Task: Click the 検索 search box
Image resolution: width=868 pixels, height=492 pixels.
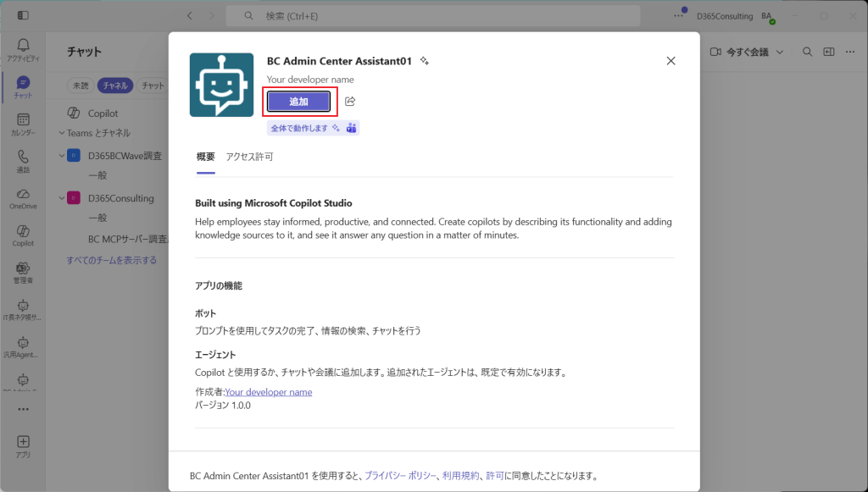Action: 433,16
